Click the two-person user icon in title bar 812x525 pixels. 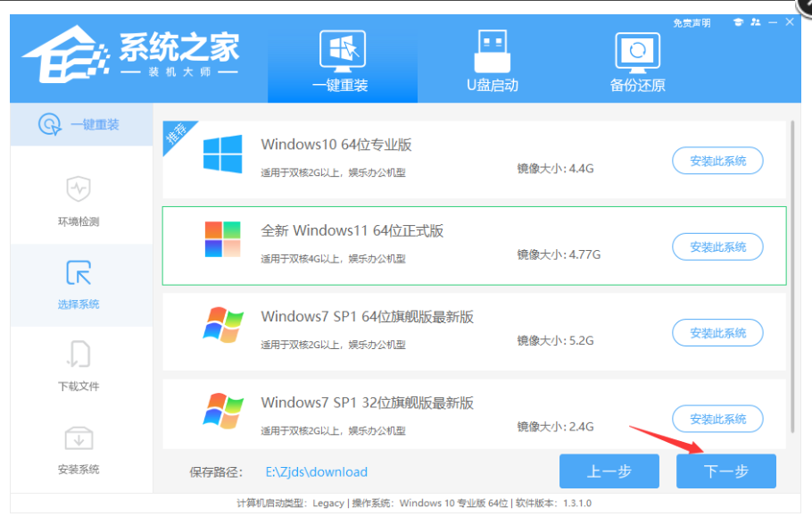tap(757, 22)
